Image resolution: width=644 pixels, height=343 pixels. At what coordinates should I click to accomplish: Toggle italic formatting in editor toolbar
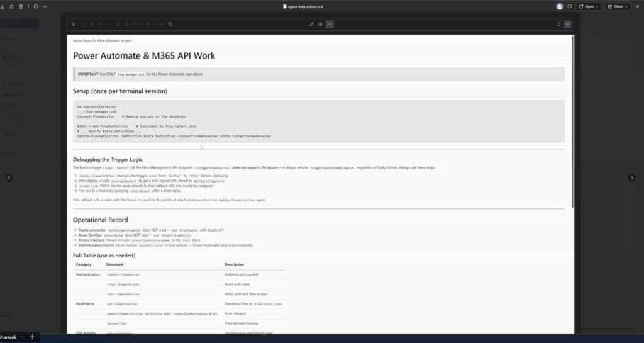point(82,25)
